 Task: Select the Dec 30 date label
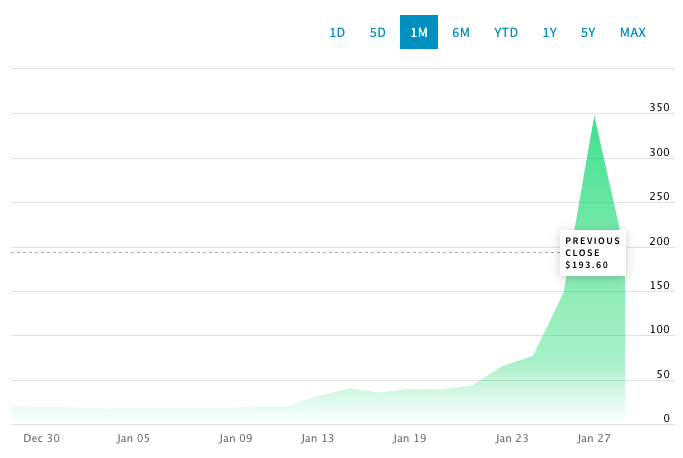coord(41,438)
